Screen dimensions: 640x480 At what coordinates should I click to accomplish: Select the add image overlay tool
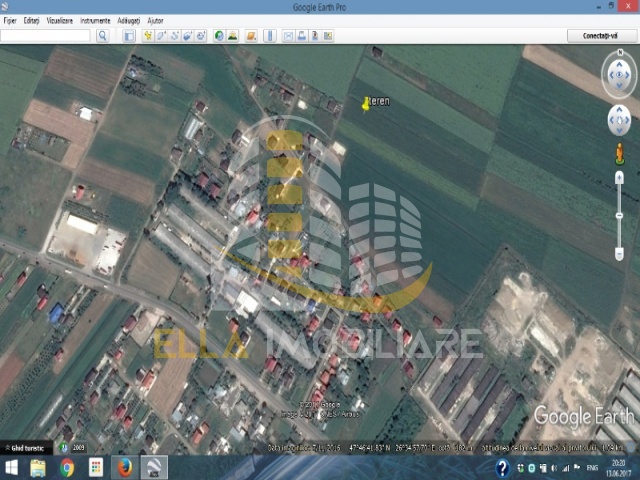187,36
